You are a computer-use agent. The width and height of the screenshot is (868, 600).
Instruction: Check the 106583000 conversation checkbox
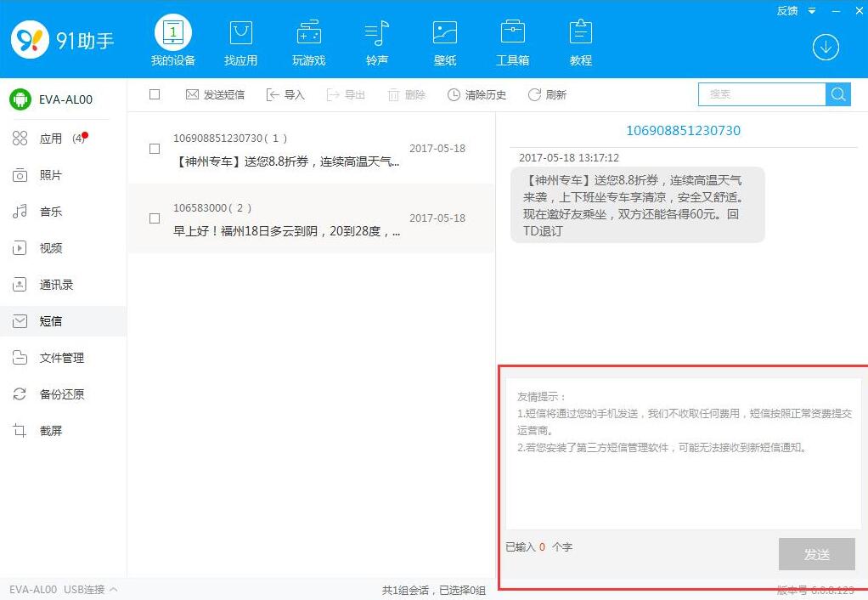coord(155,218)
